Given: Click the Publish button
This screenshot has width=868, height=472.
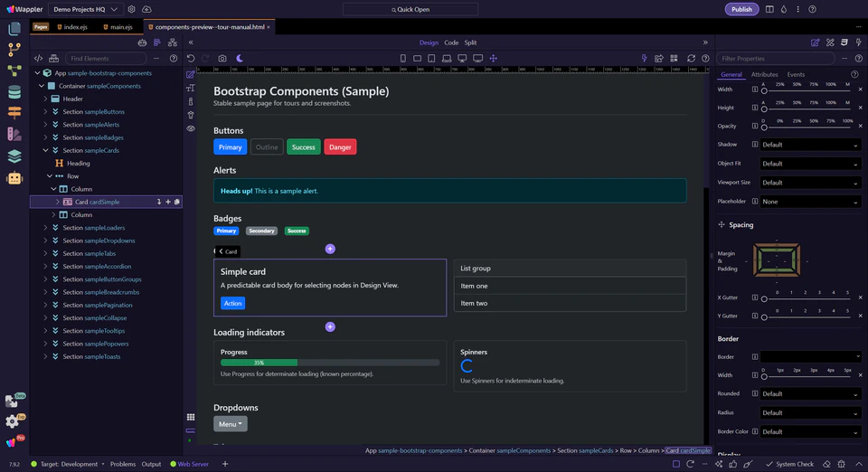Looking at the screenshot, I should point(741,9).
